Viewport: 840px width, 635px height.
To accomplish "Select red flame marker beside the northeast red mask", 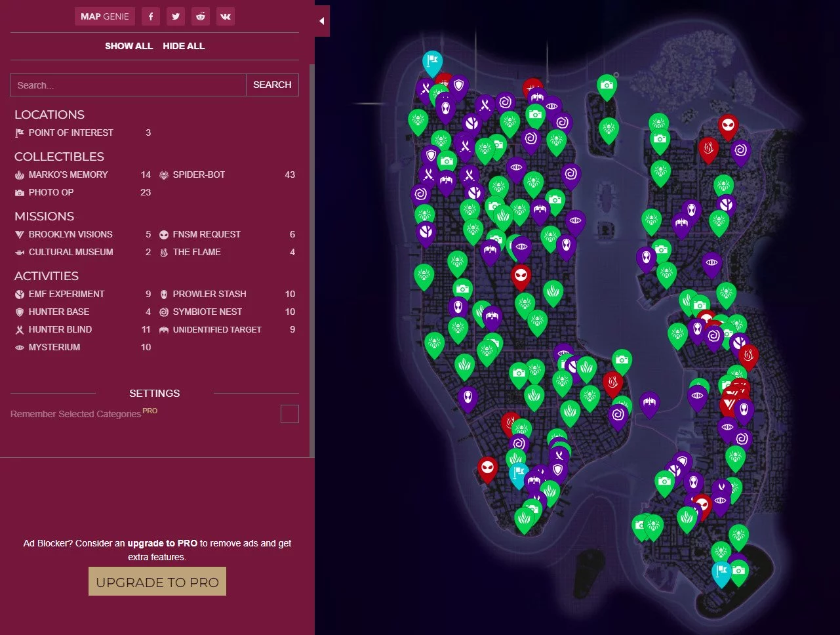I will [708, 150].
